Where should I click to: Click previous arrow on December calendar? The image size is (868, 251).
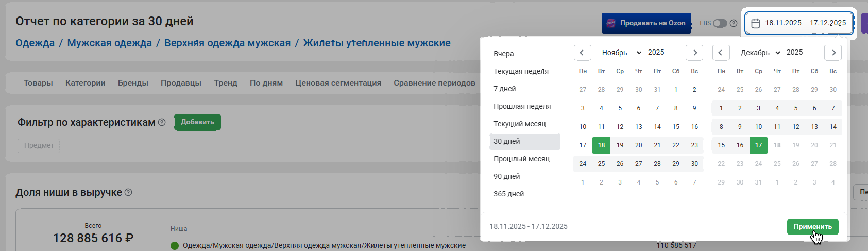point(721,53)
